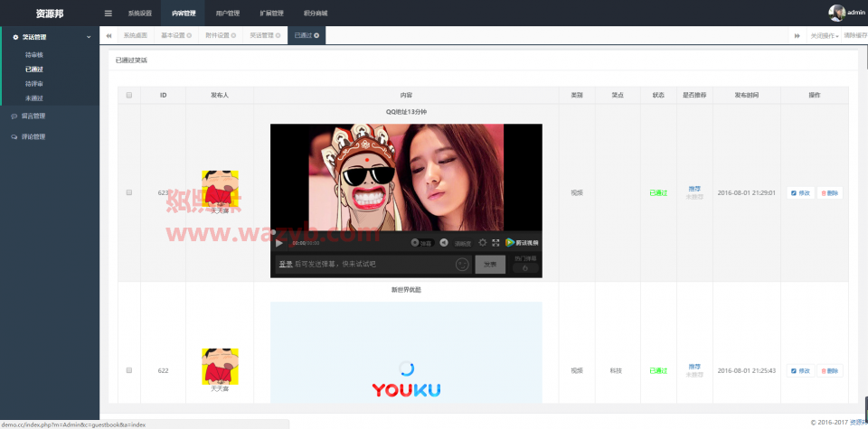The image size is (868, 429).
Task: Click 修改 button for row 622
Action: pos(800,371)
